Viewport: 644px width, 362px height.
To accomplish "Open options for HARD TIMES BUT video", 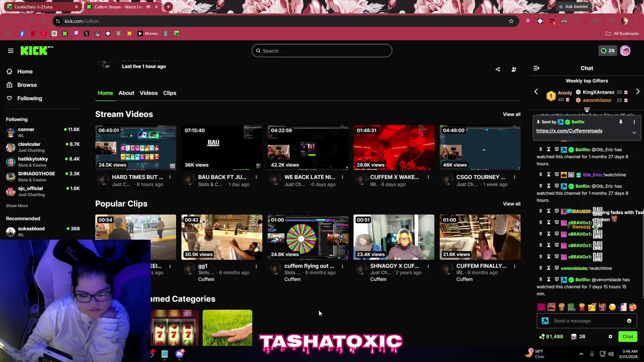I will [x=170, y=177].
